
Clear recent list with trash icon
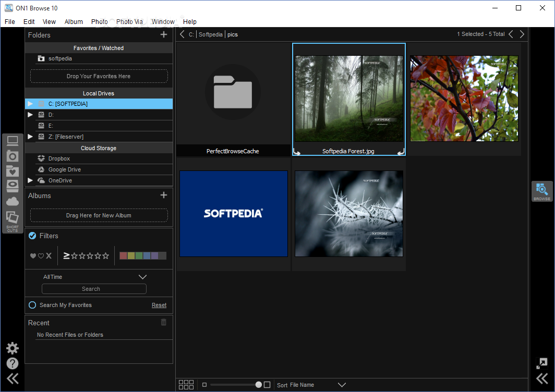tap(164, 322)
